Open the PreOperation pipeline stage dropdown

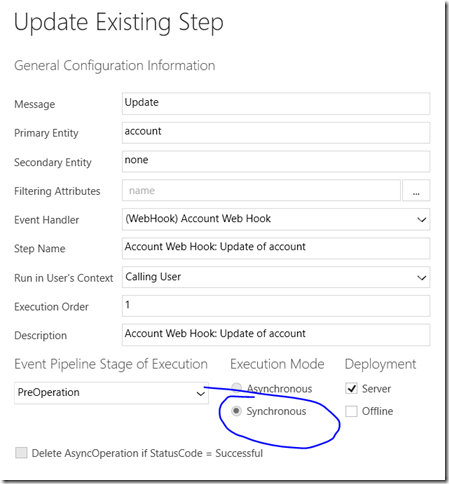click(x=111, y=393)
